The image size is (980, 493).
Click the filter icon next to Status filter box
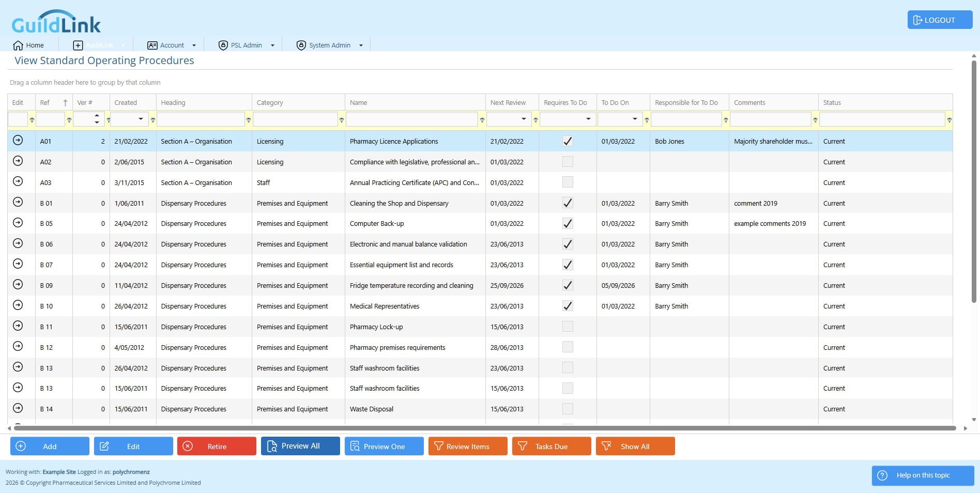tap(949, 120)
